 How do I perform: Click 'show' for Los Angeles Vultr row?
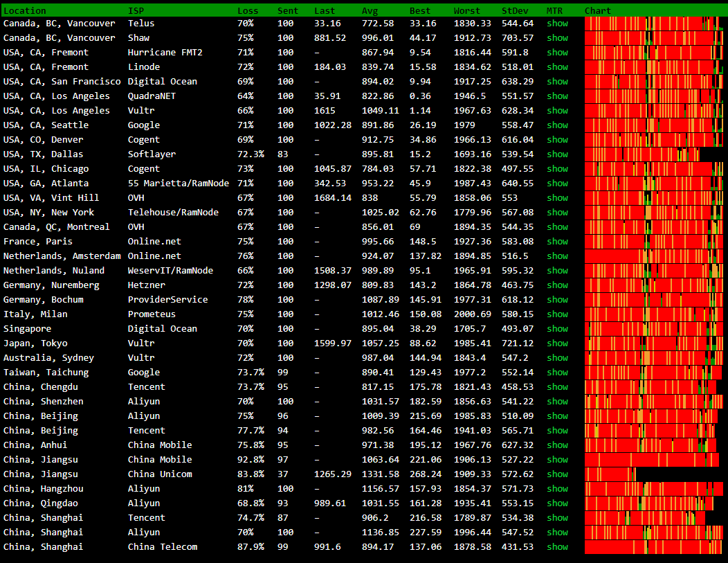tap(557, 111)
